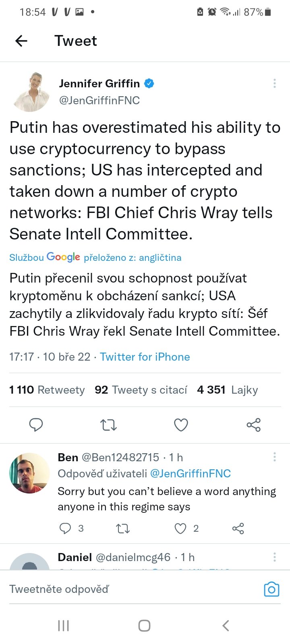Reply to Ben's comment
Screen dimensions: 290x644
click(x=65, y=528)
